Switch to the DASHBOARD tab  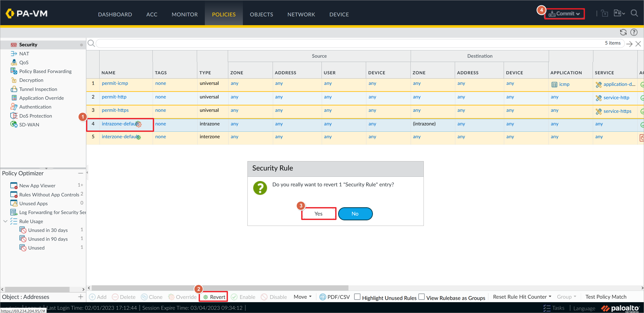click(115, 15)
